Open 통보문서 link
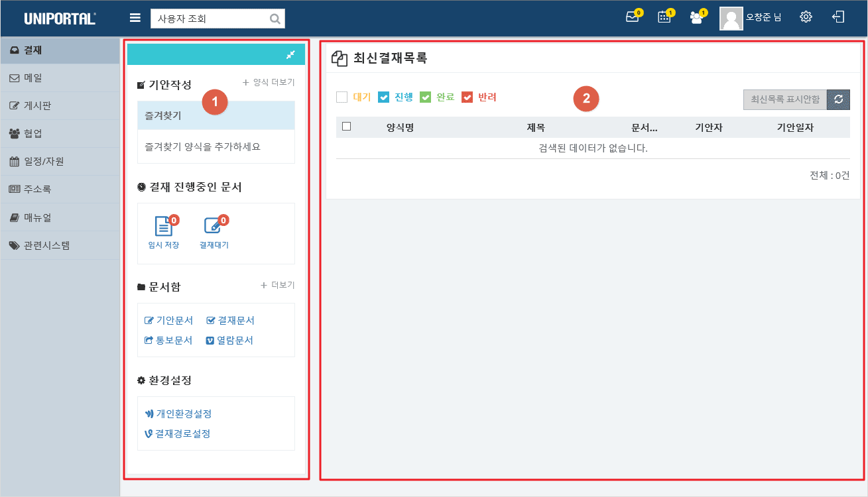 (x=168, y=341)
